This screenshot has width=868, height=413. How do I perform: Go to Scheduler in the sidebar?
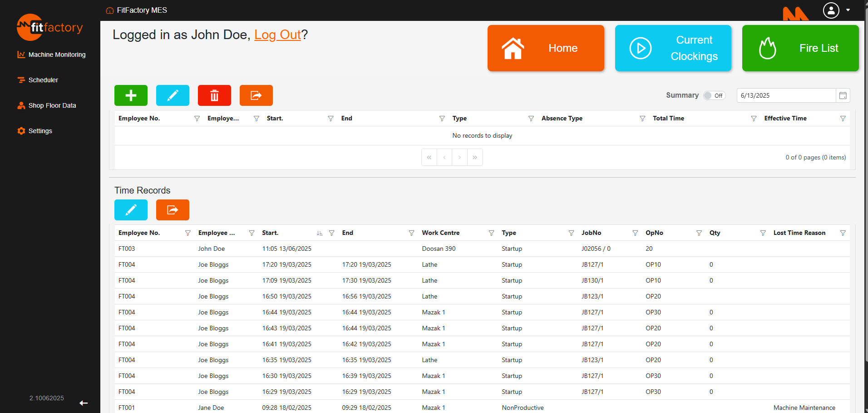[43, 80]
